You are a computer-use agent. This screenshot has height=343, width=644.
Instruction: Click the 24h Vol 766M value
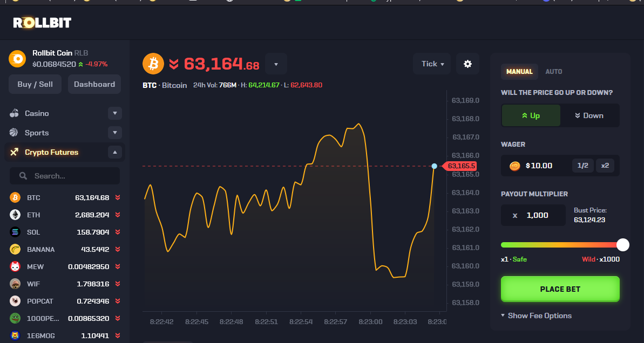click(228, 85)
